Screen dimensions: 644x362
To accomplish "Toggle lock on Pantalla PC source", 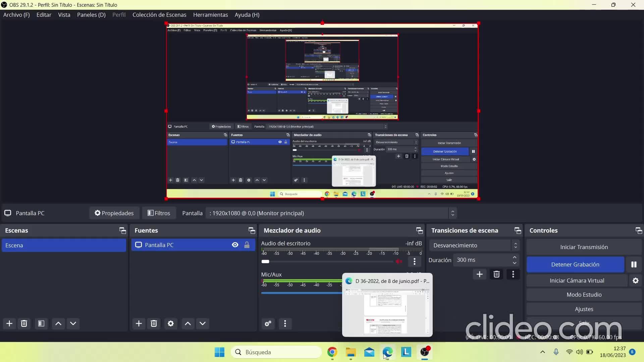I will click(247, 245).
